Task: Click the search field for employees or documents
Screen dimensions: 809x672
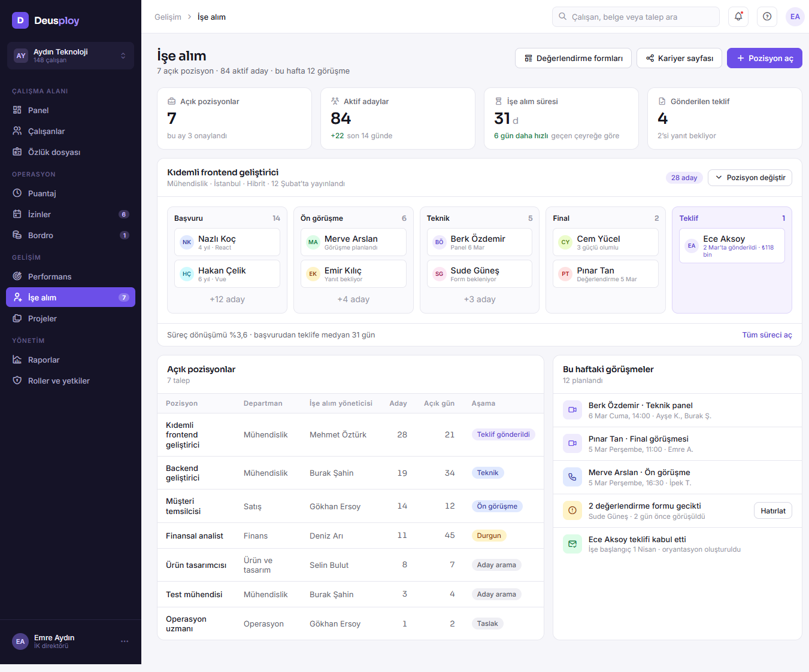Action: (x=636, y=17)
